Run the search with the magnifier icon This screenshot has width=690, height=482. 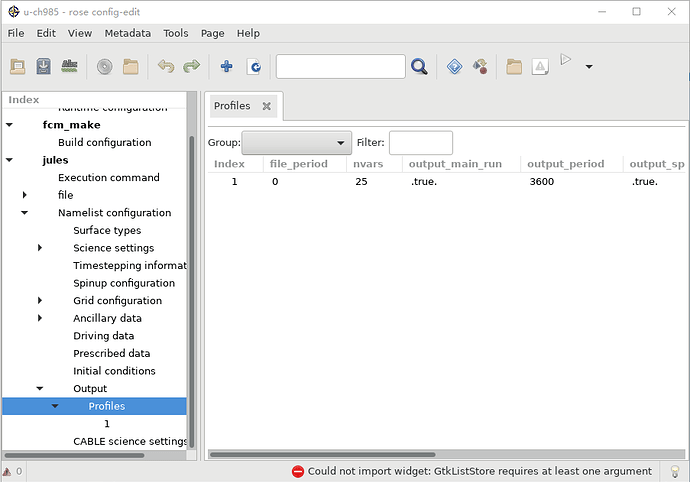(419, 67)
